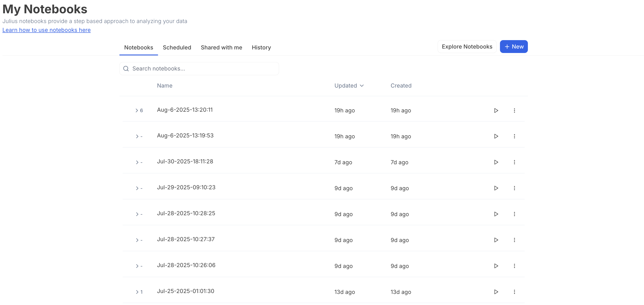644x305 pixels.
Task: Expand the Jul-25-2025-01:01:30 notebook row
Action: pyautogui.click(x=137, y=292)
